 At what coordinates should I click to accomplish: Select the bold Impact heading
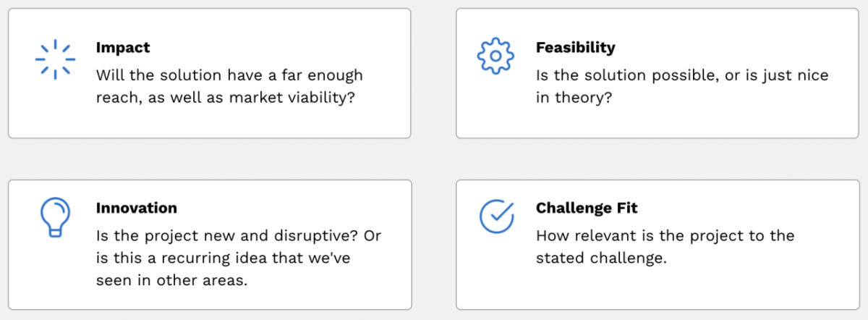coord(123,48)
